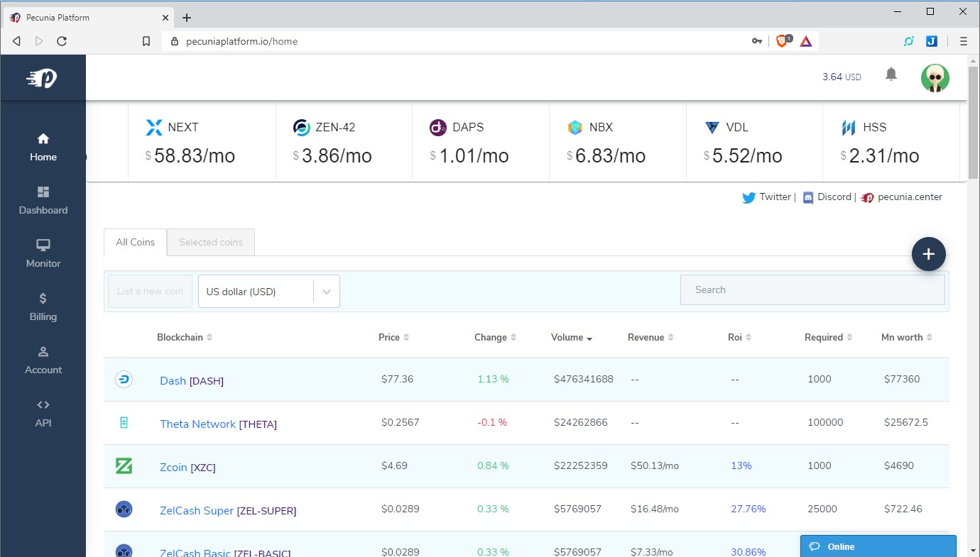This screenshot has height=557, width=980.
Task: Sort the table by Volume
Action: pos(572,337)
